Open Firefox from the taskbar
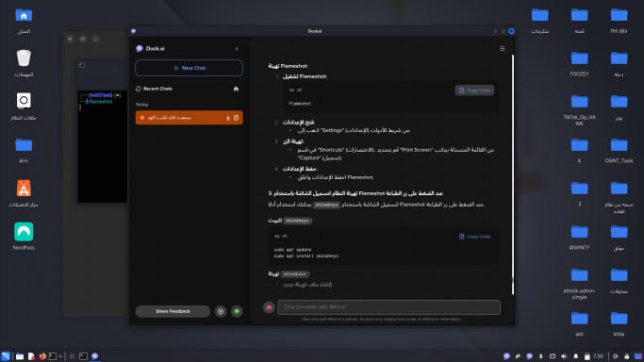This screenshot has height=362, width=644. tap(42, 356)
